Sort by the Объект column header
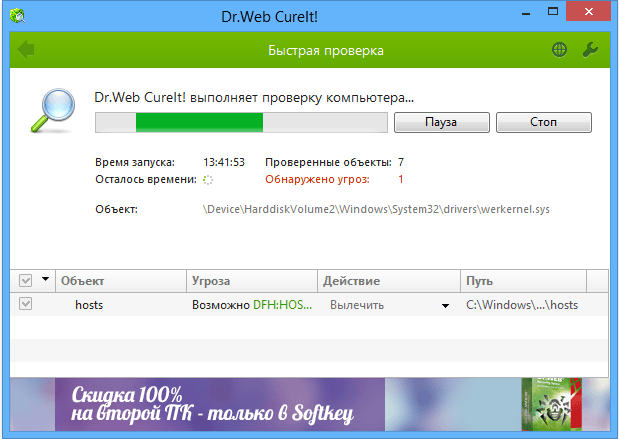 pyautogui.click(x=121, y=281)
